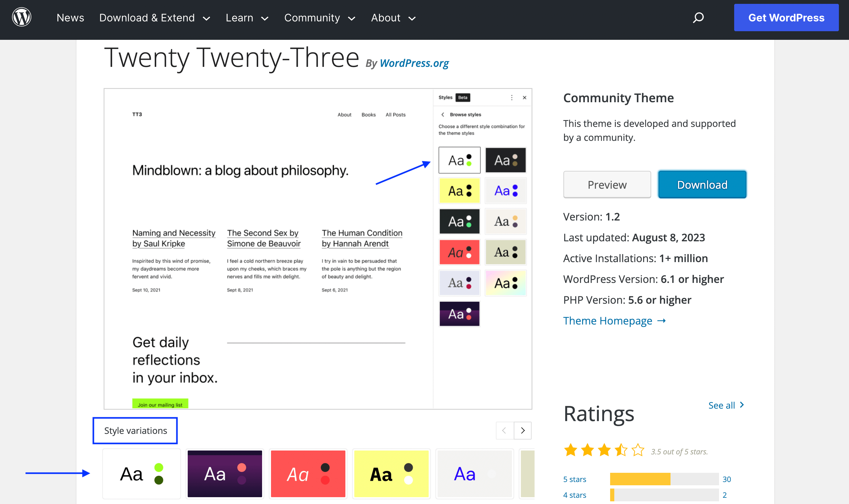This screenshot has width=849, height=504.
Task: Select the dark purple style variation thumbnail
Action: tap(225, 474)
